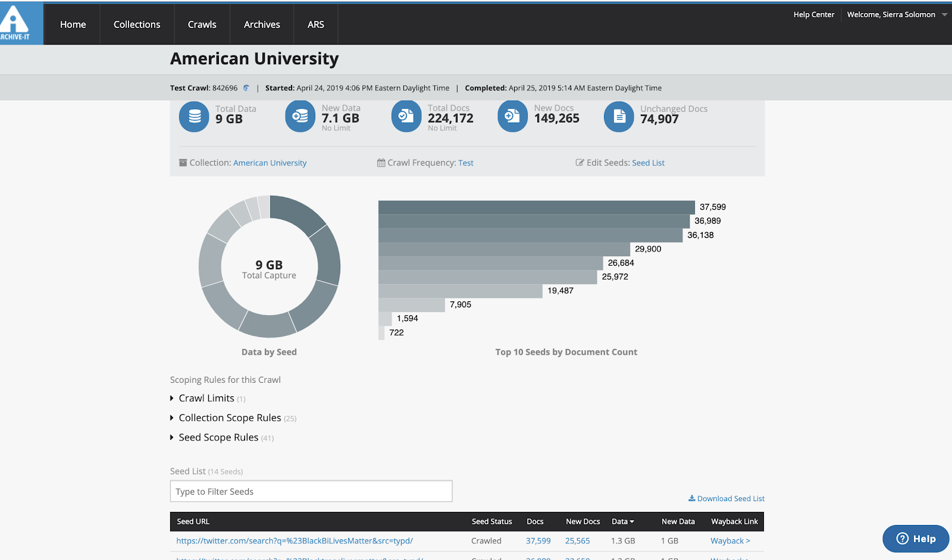The image size is (952, 560).
Task: Expand the Crawl Limits section
Action: [x=207, y=398]
